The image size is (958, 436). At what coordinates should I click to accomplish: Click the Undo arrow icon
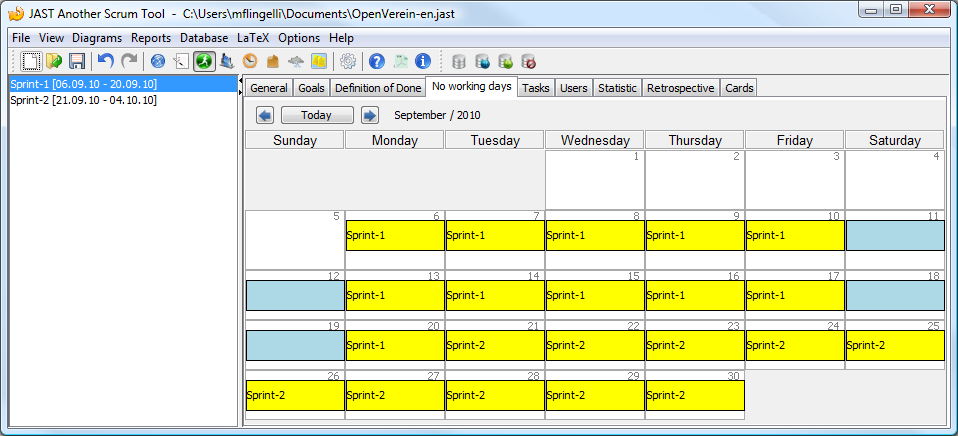coord(106,61)
